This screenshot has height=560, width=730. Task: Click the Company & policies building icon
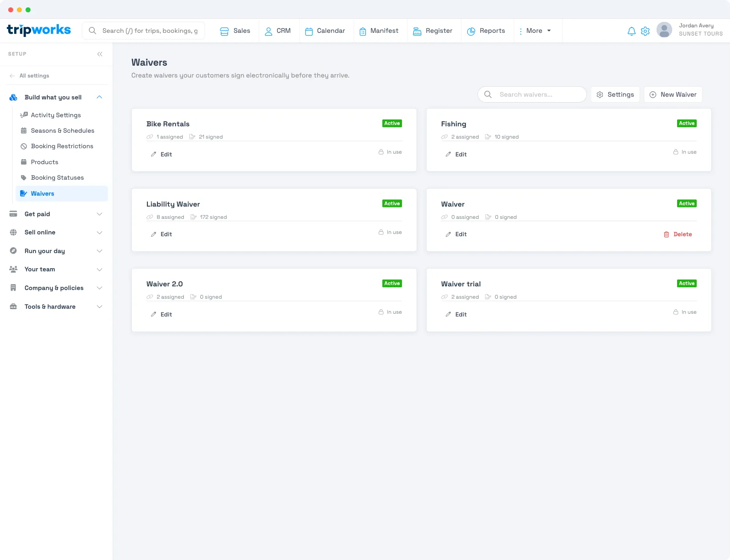click(13, 288)
